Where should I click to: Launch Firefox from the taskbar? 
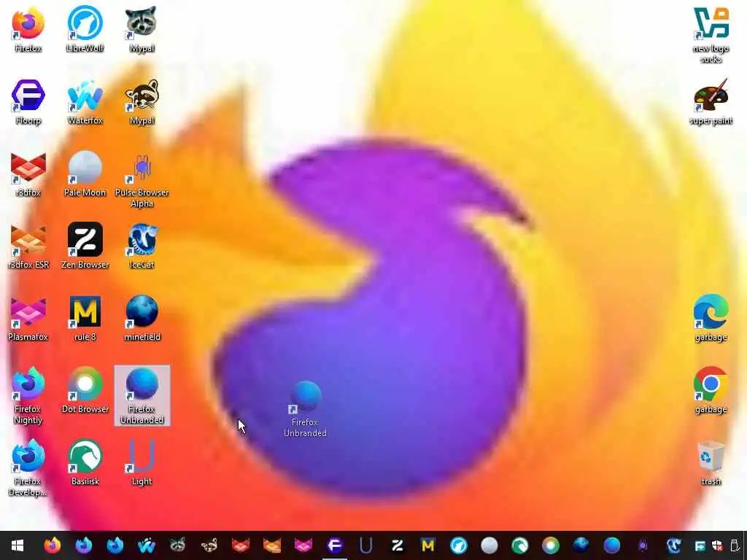coord(53,545)
